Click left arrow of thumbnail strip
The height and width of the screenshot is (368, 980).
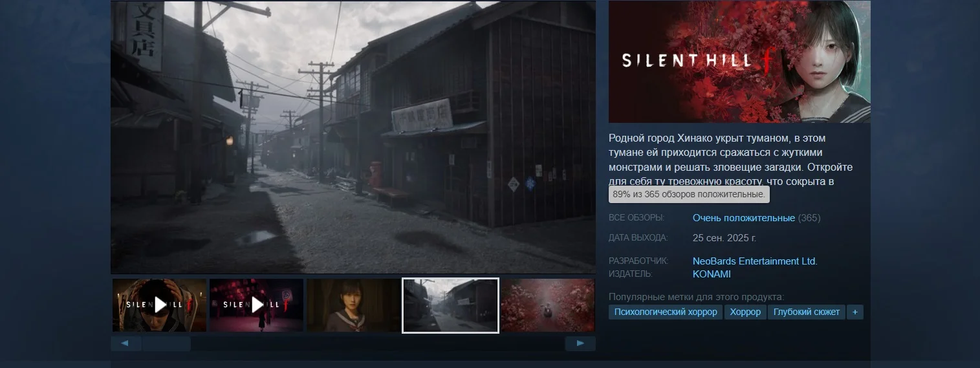coord(125,343)
